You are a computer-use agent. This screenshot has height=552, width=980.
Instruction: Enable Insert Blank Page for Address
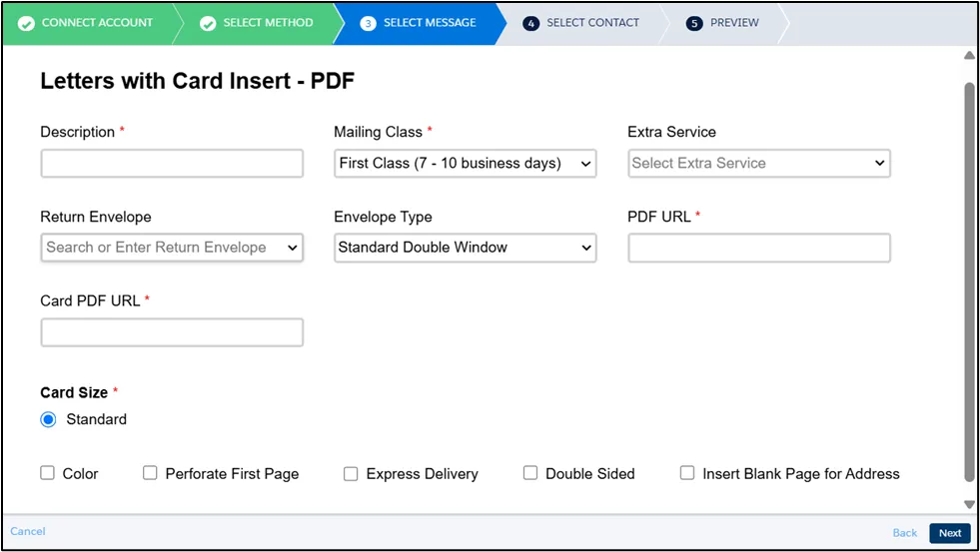(x=687, y=473)
